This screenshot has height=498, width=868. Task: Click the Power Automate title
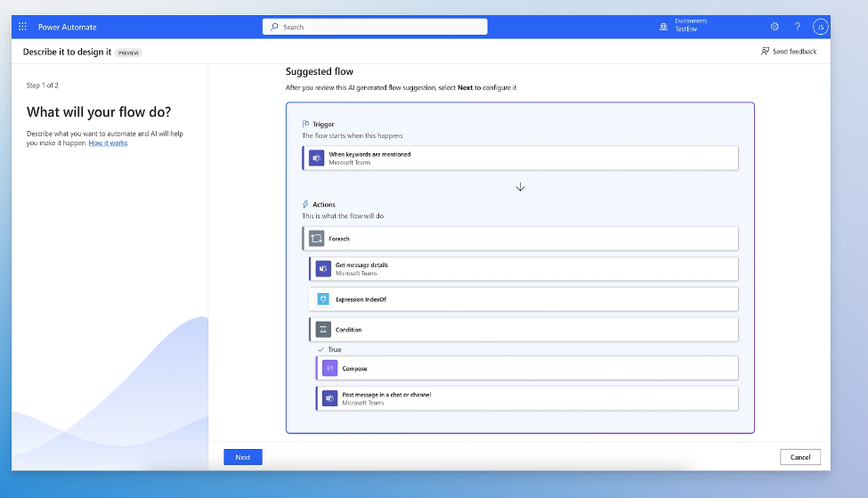click(67, 27)
